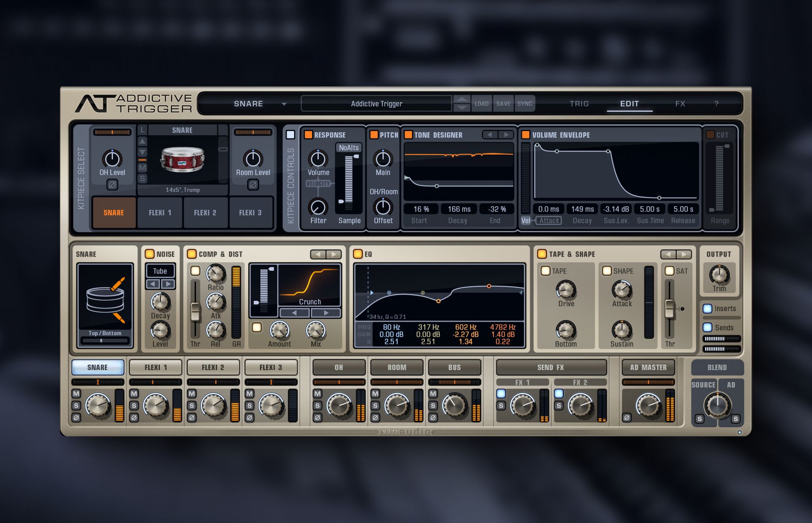This screenshot has width=812, height=523.
Task: Select the FLEXI 1 kitpiece slot
Action: click(160, 212)
